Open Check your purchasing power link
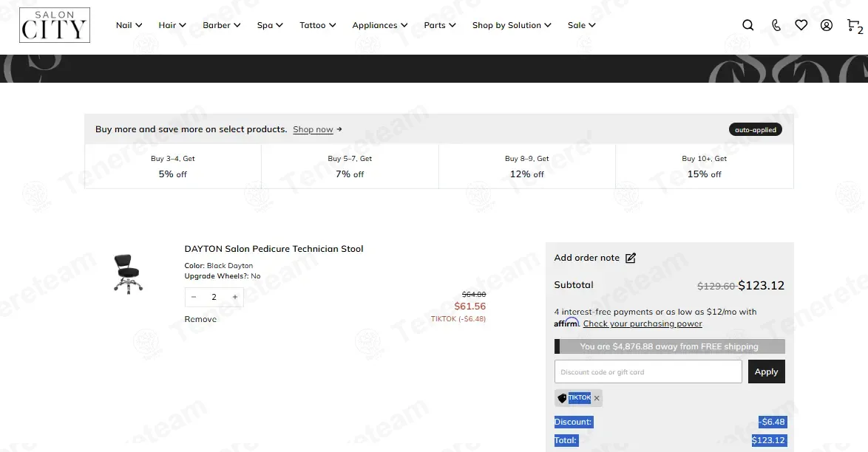The width and height of the screenshot is (868, 452). (642, 323)
